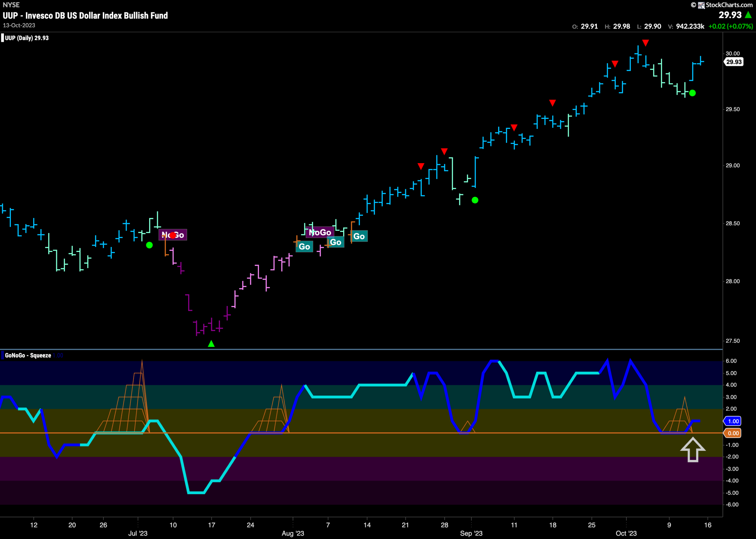Click the green circle marker near October low
The height and width of the screenshot is (539, 756).
click(x=692, y=93)
